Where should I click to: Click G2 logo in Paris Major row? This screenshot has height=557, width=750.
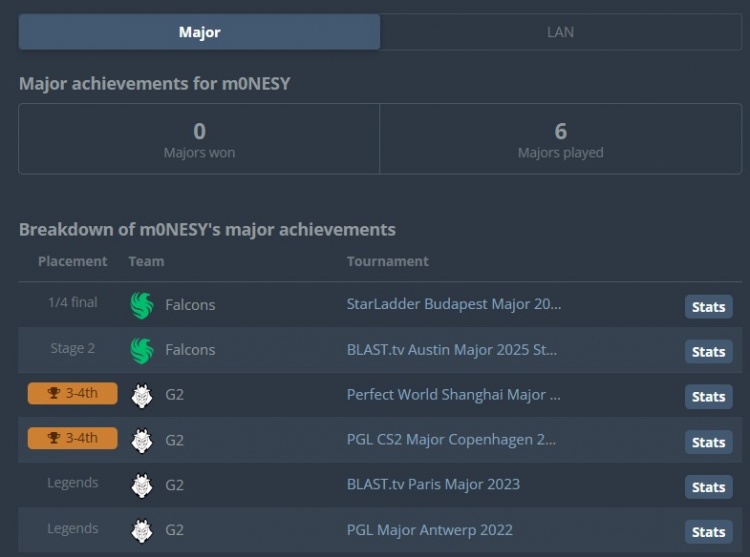tap(142, 485)
